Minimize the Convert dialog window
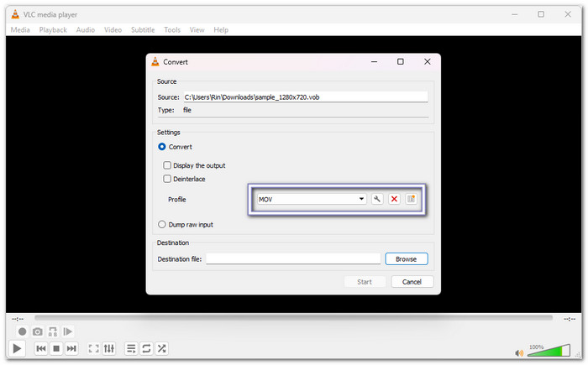This screenshot has width=588, height=365. (375, 62)
